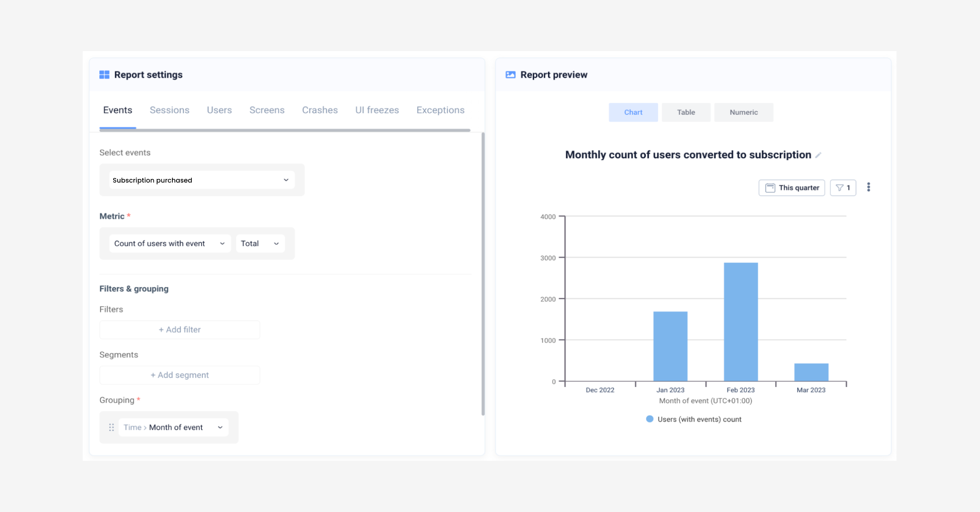Open the three-dot menu on the chart
Viewport: 980px width, 512px height.
pyautogui.click(x=869, y=187)
